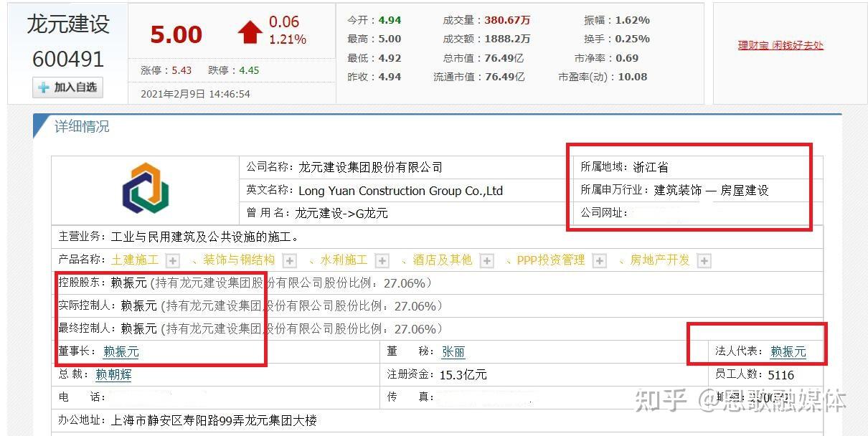
Task: Click the 注册资金 15.3亿元 value
Action: pos(463,374)
